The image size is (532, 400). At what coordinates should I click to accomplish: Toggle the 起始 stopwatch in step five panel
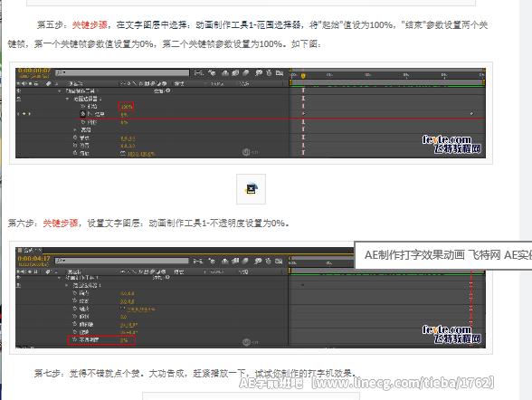pos(83,107)
